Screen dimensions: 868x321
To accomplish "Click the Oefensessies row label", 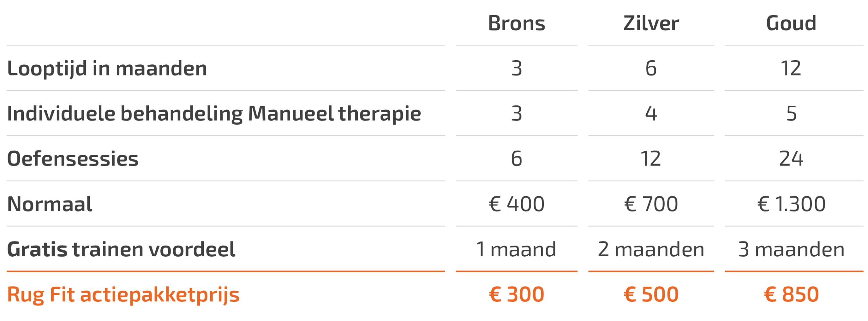I will pos(73,158).
